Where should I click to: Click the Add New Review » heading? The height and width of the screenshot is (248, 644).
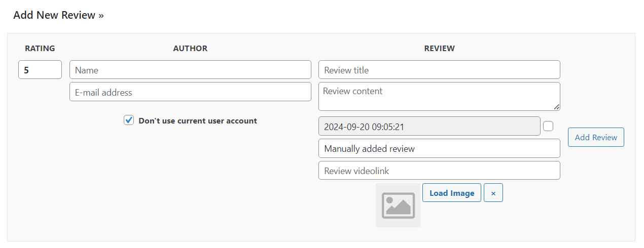point(58,15)
